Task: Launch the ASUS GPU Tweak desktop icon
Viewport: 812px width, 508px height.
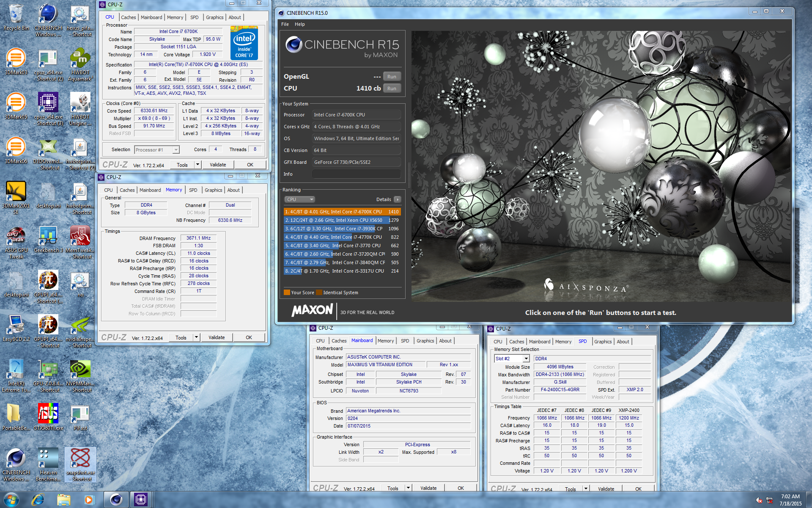Action: pyautogui.click(x=16, y=242)
